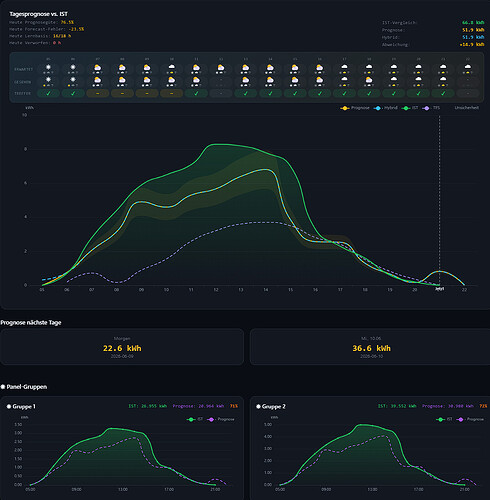Click the Prognose nächste Tage heading
This screenshot has height=500, width=490.
(31, 323)
